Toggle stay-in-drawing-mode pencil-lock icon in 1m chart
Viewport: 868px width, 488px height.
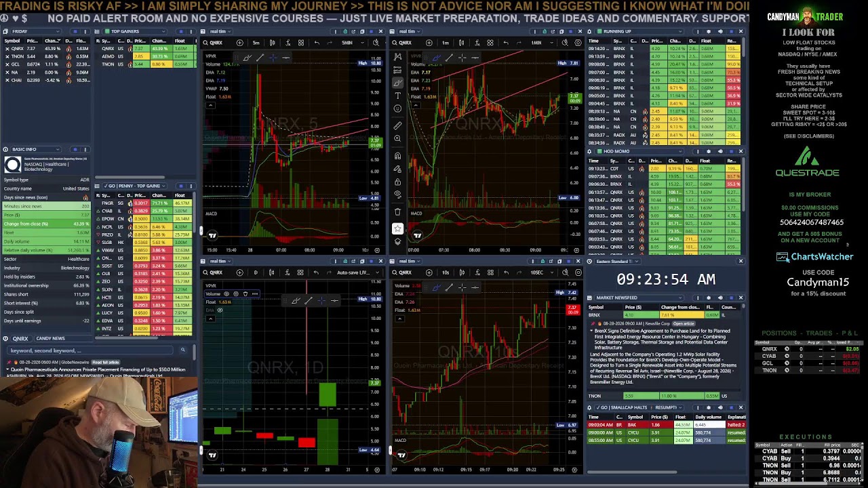click(x=397, y=169)
